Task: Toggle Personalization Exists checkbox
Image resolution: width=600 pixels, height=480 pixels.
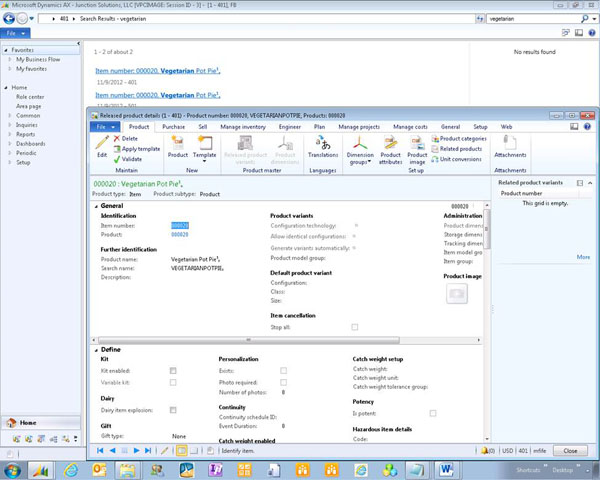Action: 284,371
